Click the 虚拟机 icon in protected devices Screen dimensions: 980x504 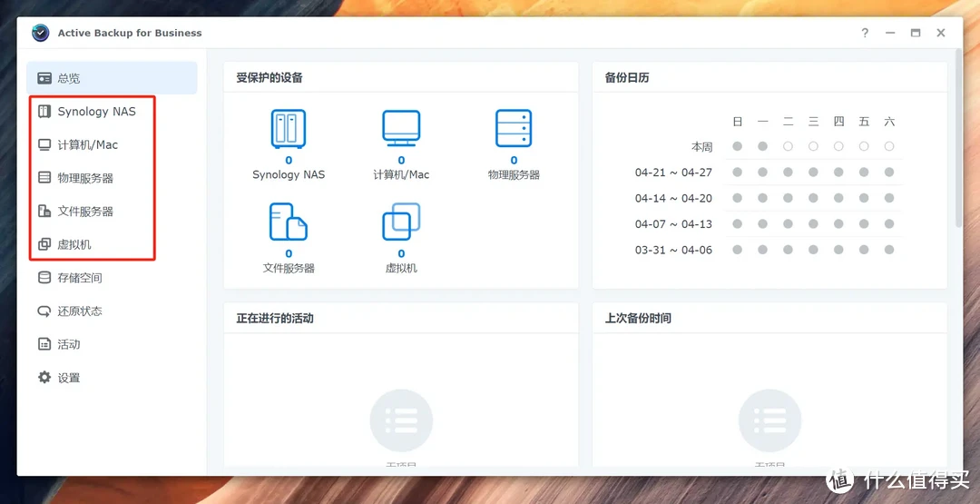pos(401,222)
